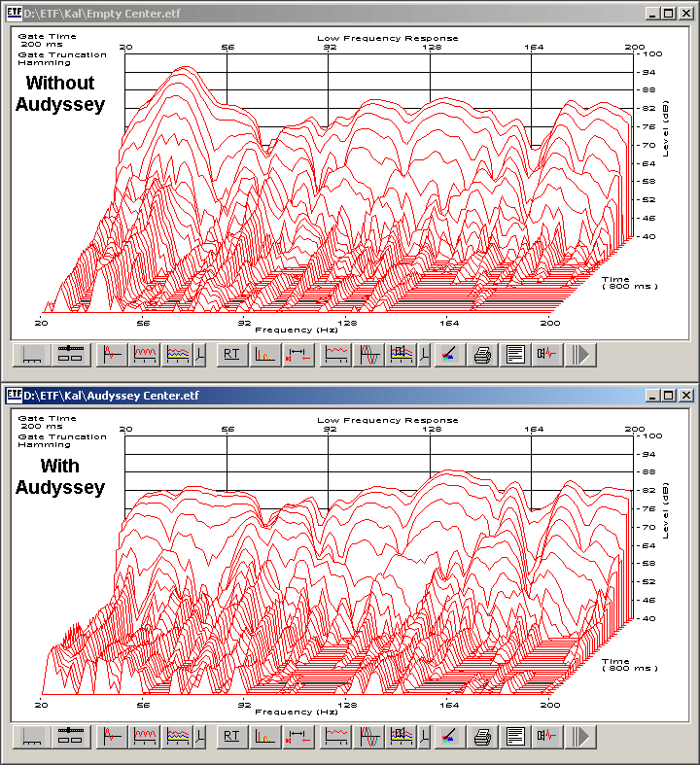Viewport: 700px width, 765px height.
Task: Click the RT button in Empty Center window
Action: [231, 355]
